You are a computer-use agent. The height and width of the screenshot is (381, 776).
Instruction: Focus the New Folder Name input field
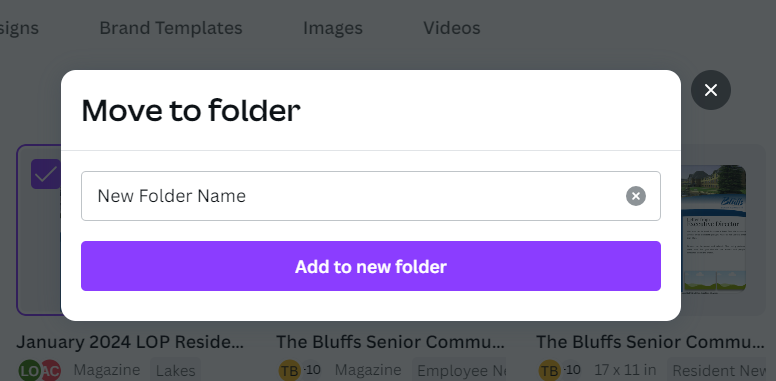point(354,196)
